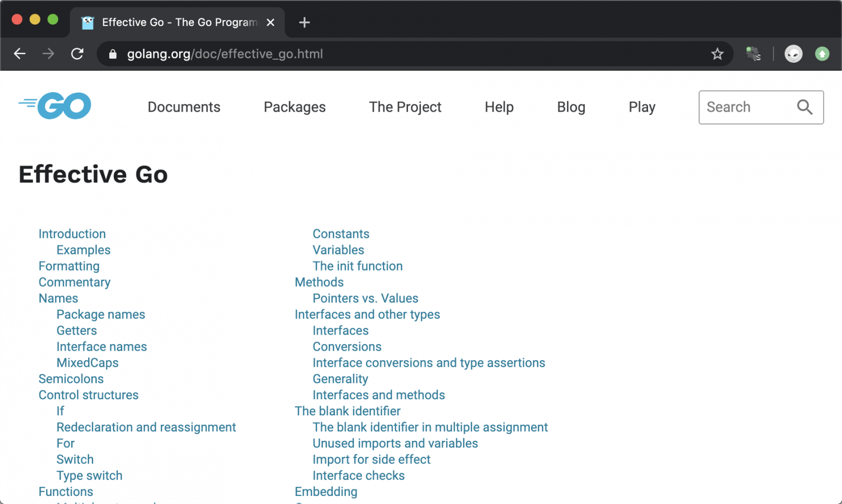Open the Package names link
This screenshot has width=842, height=504.
pyautogui.click(x=101, y=314)
